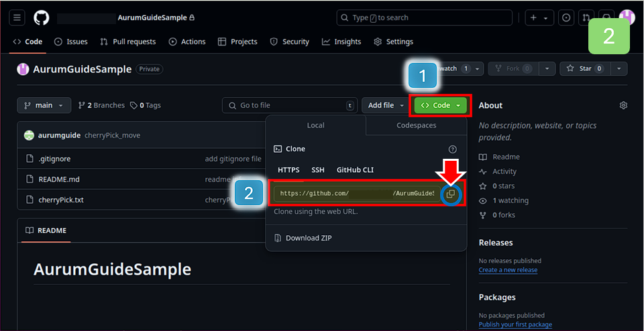The width and height of the screenshot is (644, 331).
Task: Open pull requests icon in top bar
Action: 586,17
